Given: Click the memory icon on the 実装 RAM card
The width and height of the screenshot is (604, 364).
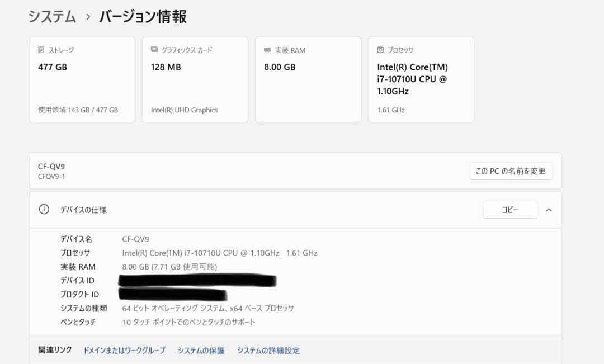Looking at the screenshot, I should (266, 50).
